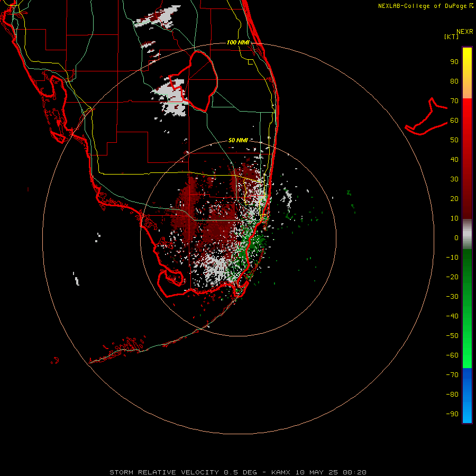Click the -30 value on the velocity scale
Image resolution: width=476 pixels, height=476 pixels.
point(452,297)
